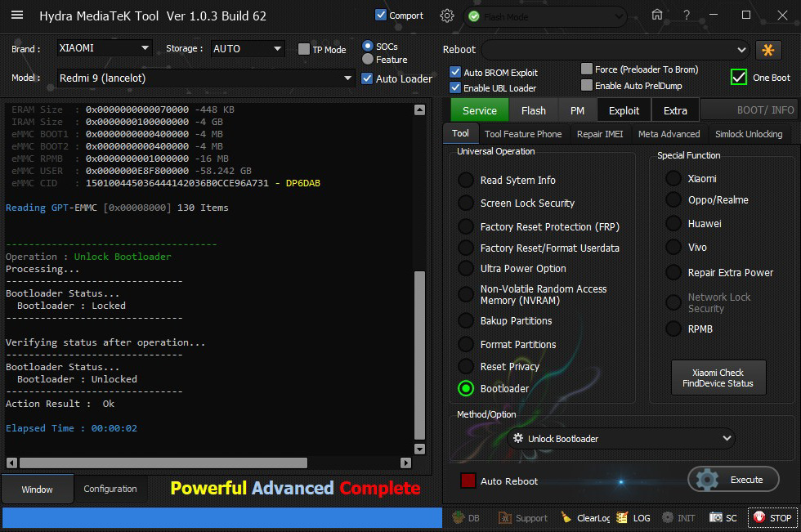Viewport: 801px width, 532px height.
Task: Switch to the Flash tab
Action: (533, 110)
